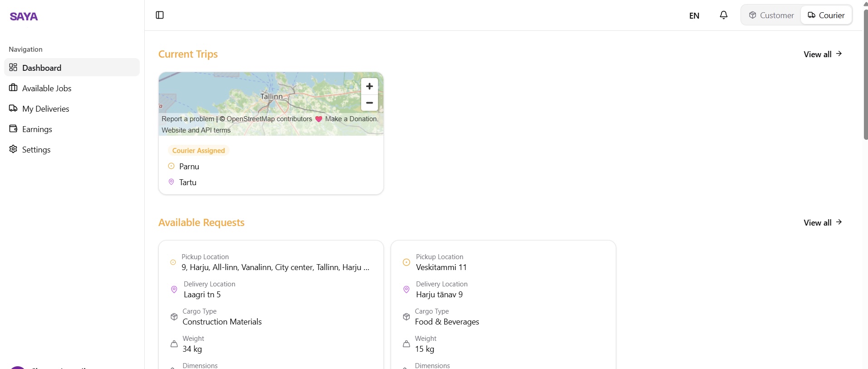868x369 pixels.
Task: Click the Report a problem map link
Action: 188,119
